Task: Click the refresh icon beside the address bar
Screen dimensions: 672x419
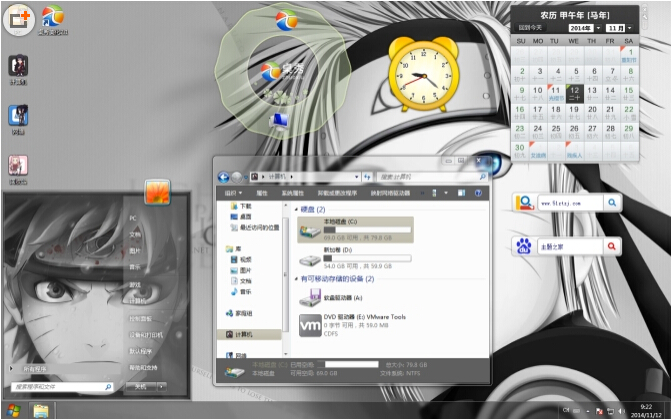Action: point(367,177)
